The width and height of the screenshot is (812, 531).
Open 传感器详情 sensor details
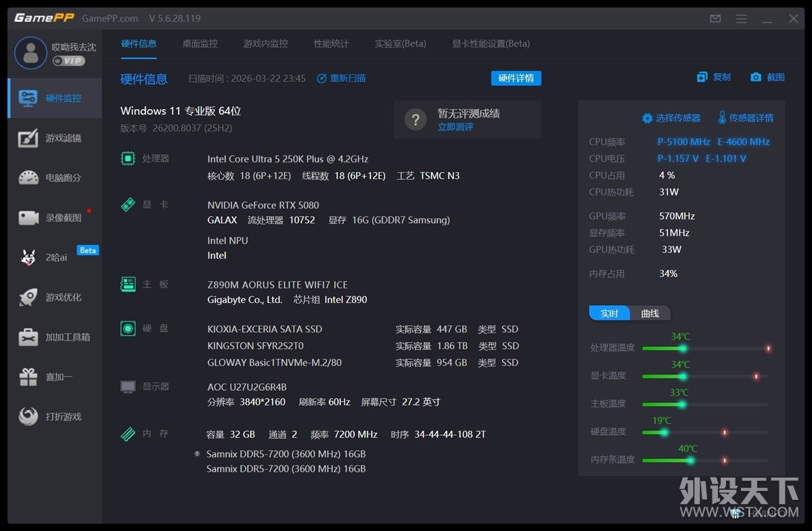coord(745,118)
